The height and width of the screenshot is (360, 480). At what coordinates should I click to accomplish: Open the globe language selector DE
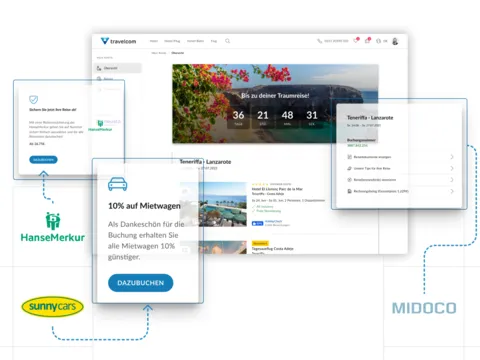tap(381, 41)
